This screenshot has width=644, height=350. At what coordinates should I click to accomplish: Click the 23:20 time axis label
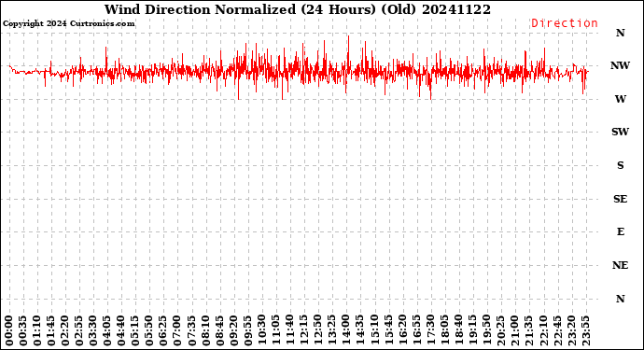point(571,331)
